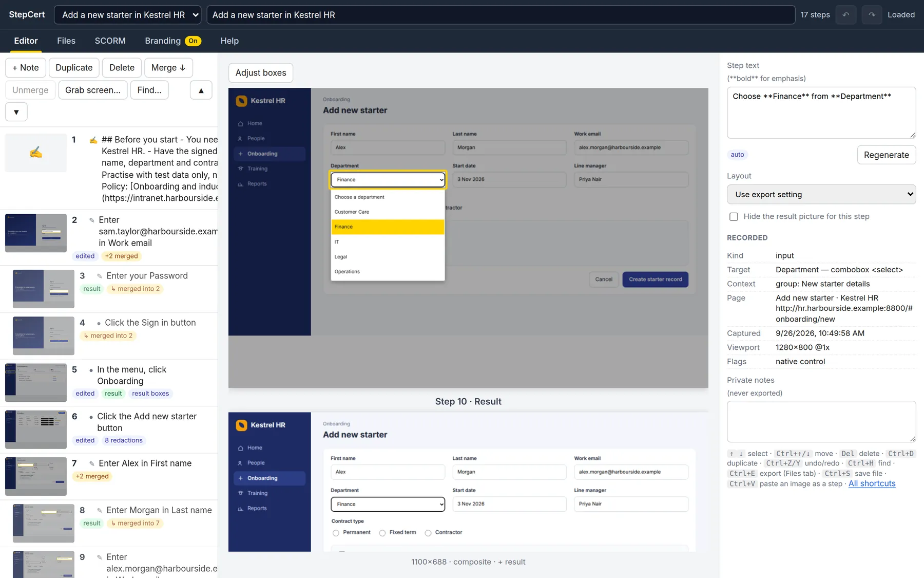Click the Department Finance select in step picture
Image resolution: width=924 pixels, height=578 pixels.
click(x=388, y=180)
